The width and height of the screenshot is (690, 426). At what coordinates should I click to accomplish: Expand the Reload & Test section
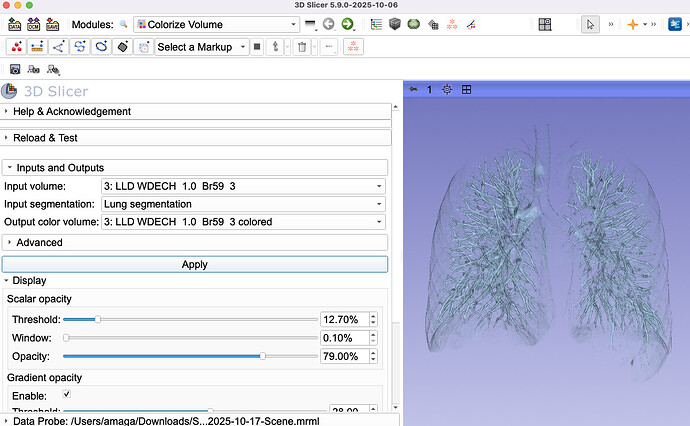(196, 138)
